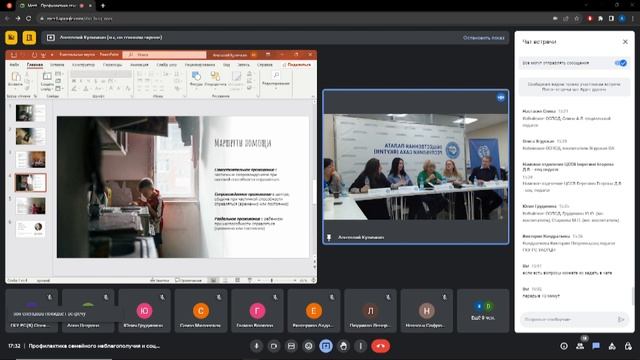Switch to the Переходы ribbon tab
640x360 pixels.
(112, 64)
